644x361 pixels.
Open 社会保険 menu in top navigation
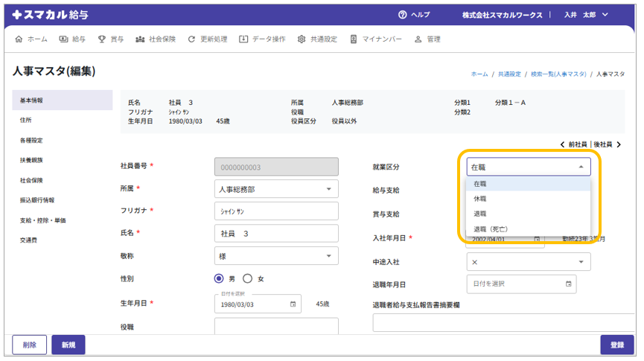pyautogui.click(x=156, y=39)
